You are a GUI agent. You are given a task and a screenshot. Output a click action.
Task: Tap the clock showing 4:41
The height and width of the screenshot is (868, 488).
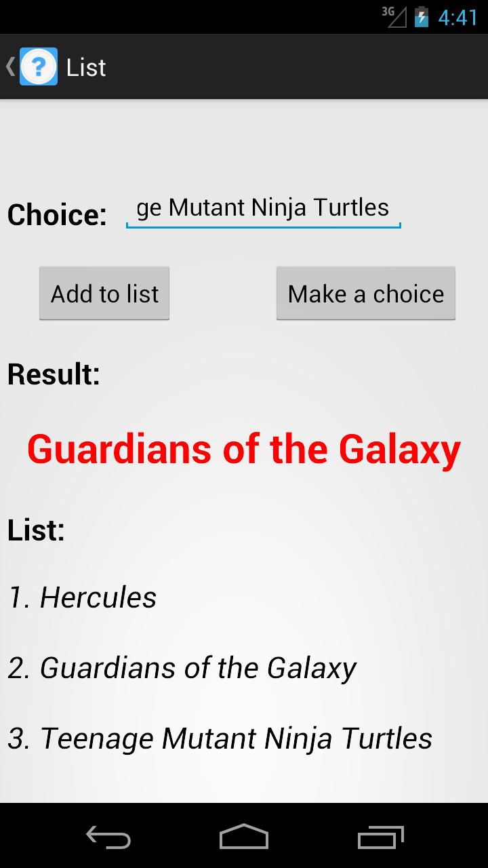click(x=457, y=17)
